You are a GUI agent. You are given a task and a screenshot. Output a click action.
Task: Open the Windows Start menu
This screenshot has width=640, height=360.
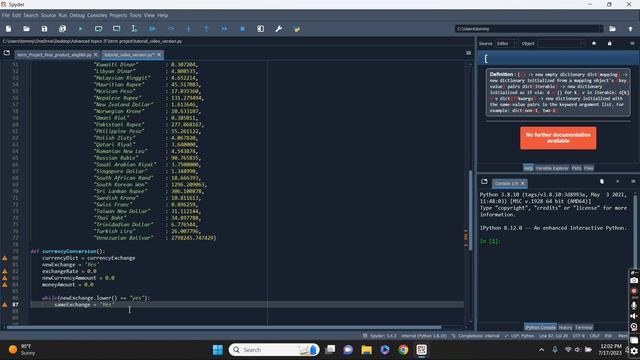[218, 350]
